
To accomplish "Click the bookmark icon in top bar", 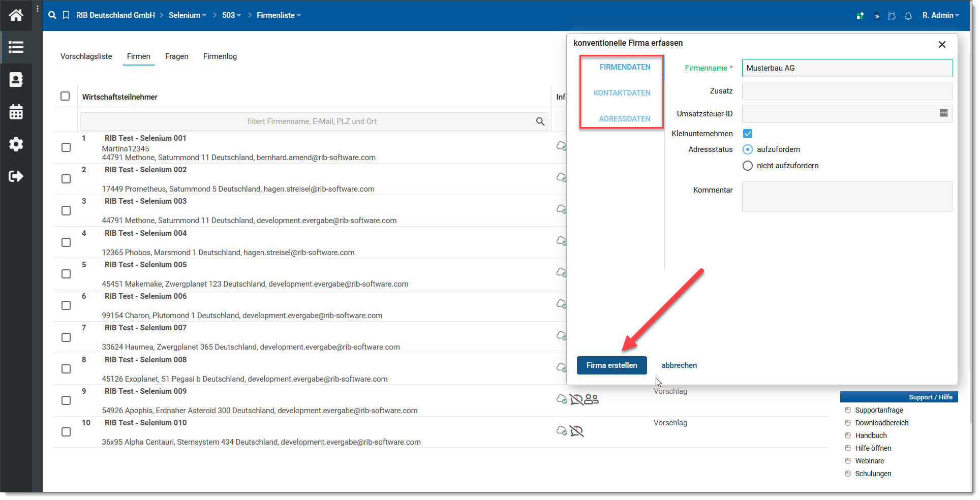I will [x=66, y=15].
